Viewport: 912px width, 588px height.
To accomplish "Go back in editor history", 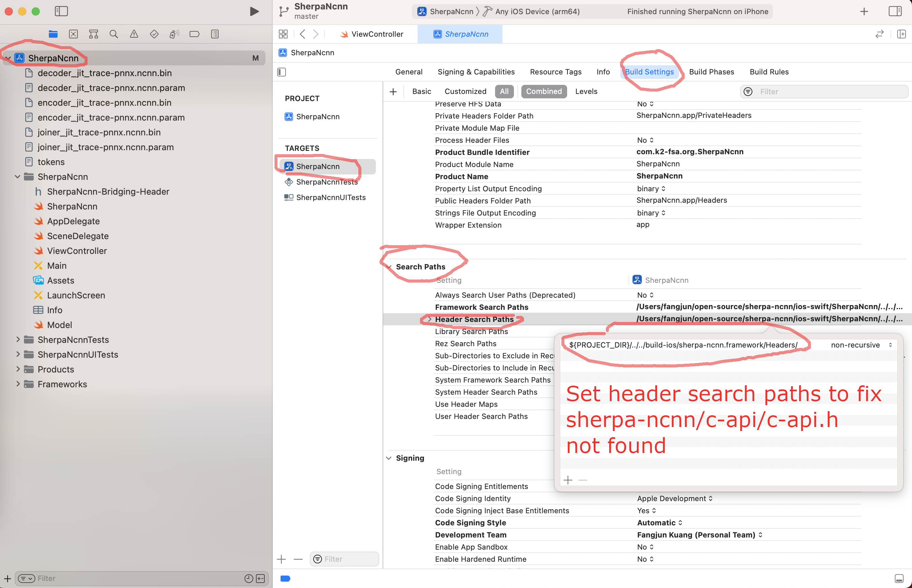I will [x=302, y=34].
